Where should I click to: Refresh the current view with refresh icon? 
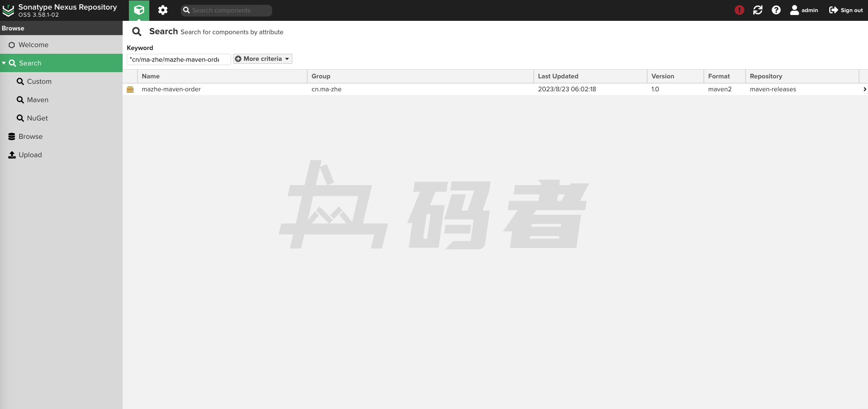coord(757,10)
